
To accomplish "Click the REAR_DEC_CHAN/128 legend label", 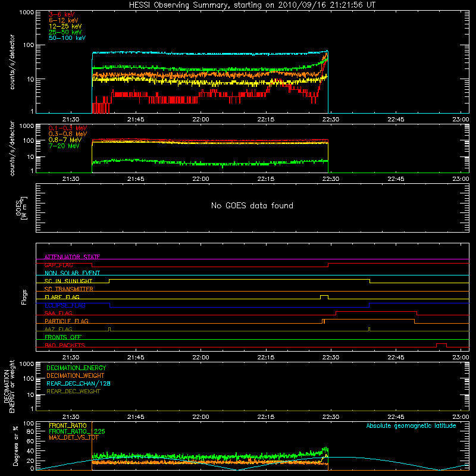I will [x=79, y=383].
